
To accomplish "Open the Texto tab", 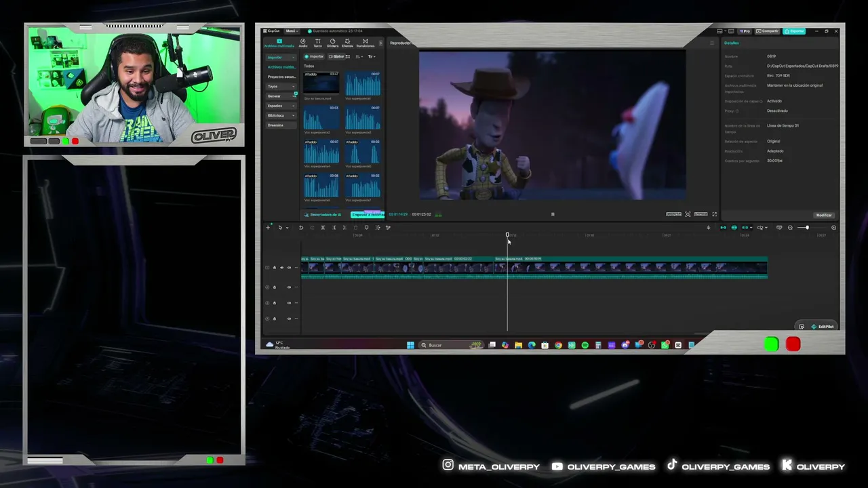I will pos(317,43).
